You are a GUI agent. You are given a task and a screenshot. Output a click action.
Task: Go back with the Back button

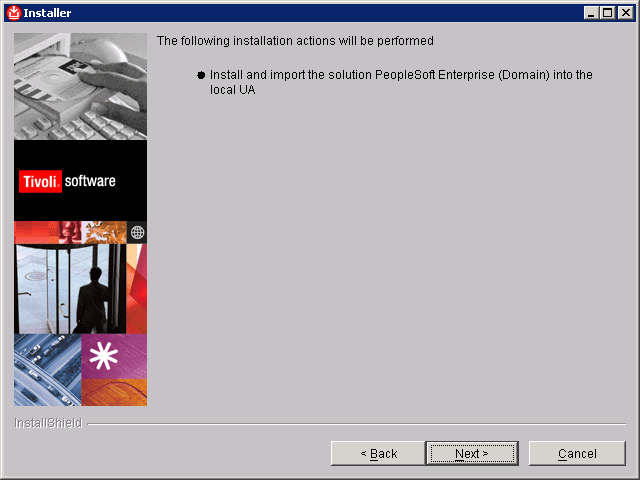(x=378, y=453)
